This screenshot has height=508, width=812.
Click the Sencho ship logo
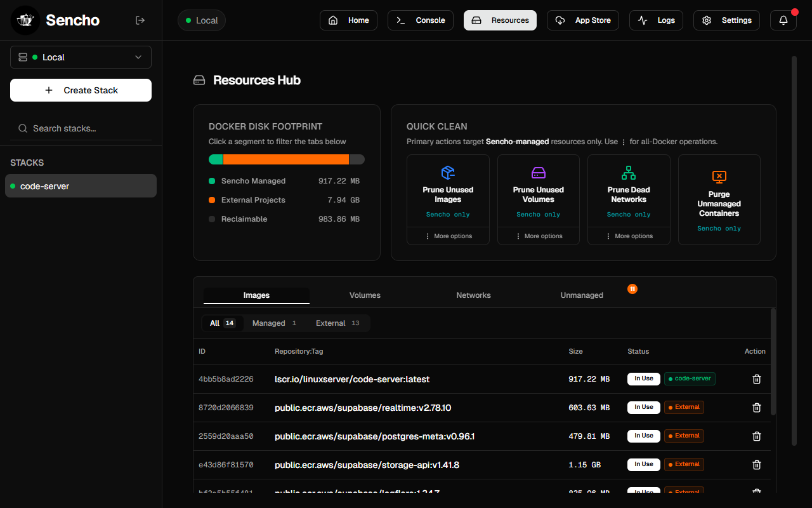pyautogui.click(x=25, y=20)
